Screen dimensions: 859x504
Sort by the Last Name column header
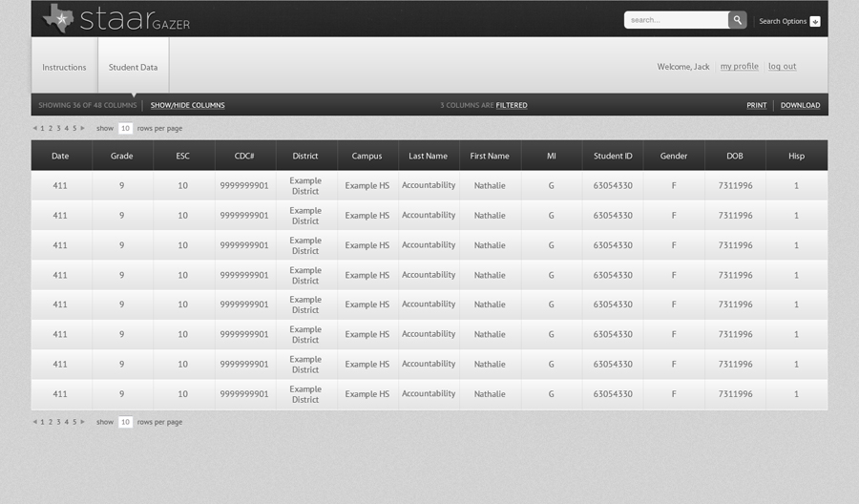429,156
